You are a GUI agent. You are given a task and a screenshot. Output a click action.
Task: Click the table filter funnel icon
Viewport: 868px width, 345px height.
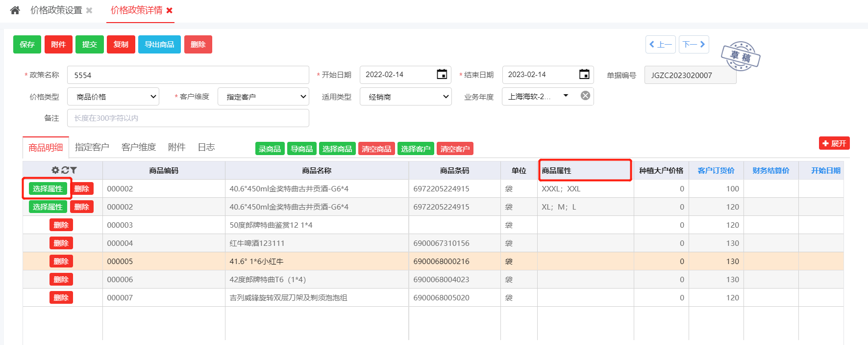[74, 170]
